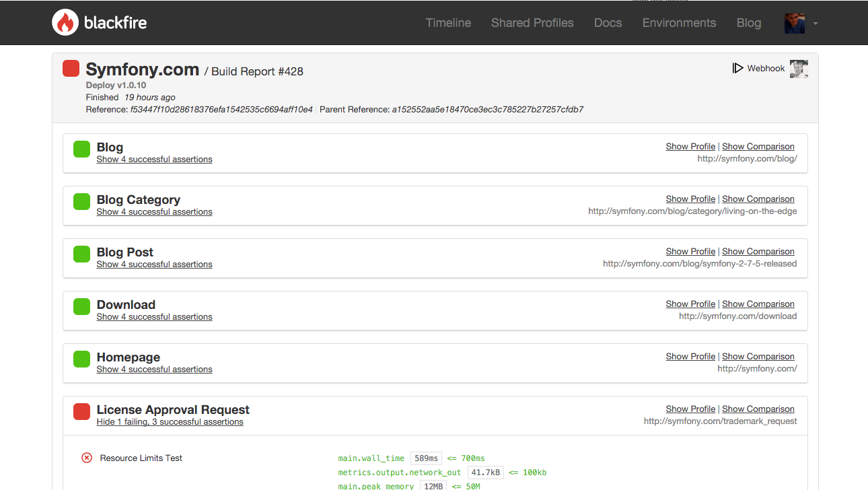Show Comparison for Blog Post

coord(758,252)
